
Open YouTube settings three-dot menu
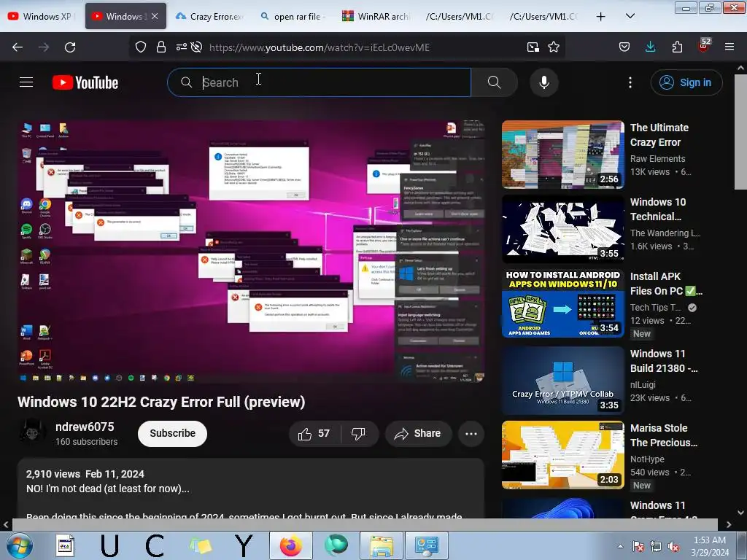point(630,82)
